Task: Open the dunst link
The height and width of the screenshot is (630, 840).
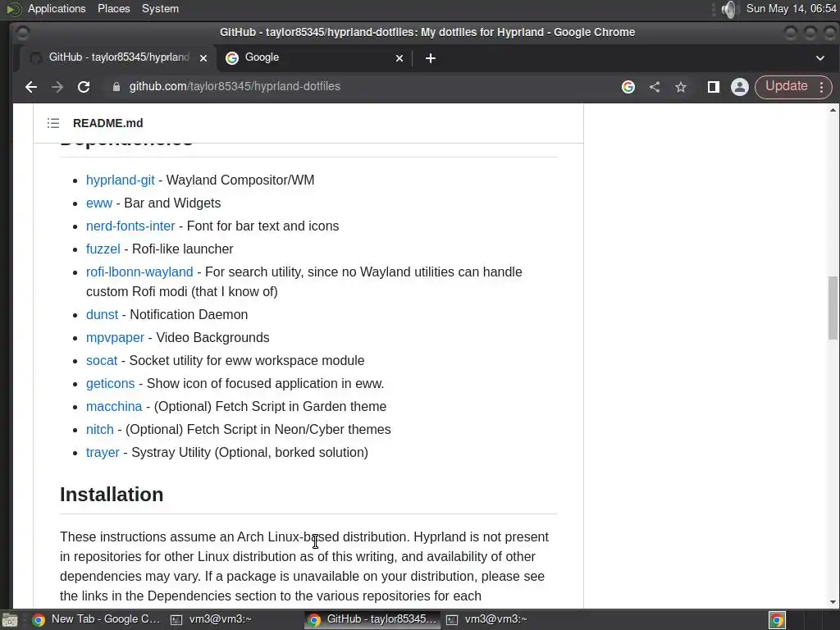Action: point(102,314)
